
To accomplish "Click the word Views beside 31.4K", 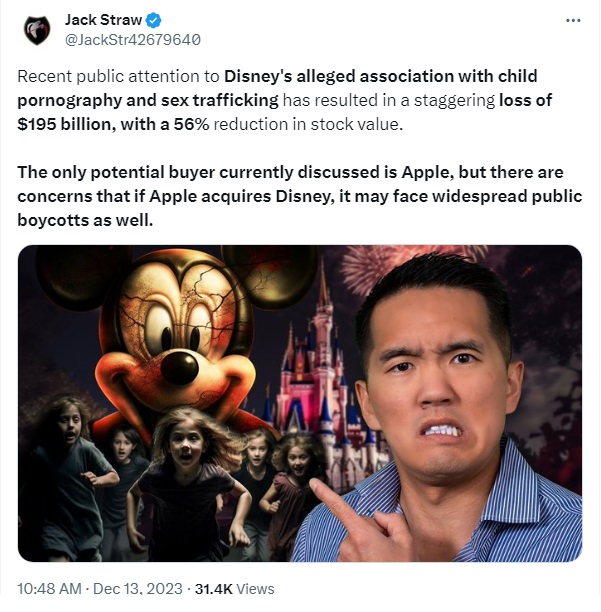I will click(x=256, y=589).
